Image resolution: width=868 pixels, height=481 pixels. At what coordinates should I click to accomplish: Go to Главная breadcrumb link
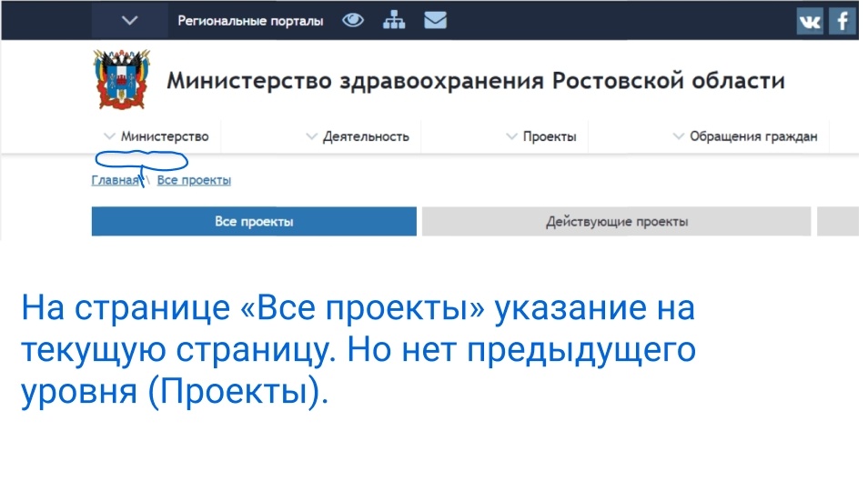click(x=115, y=180)
